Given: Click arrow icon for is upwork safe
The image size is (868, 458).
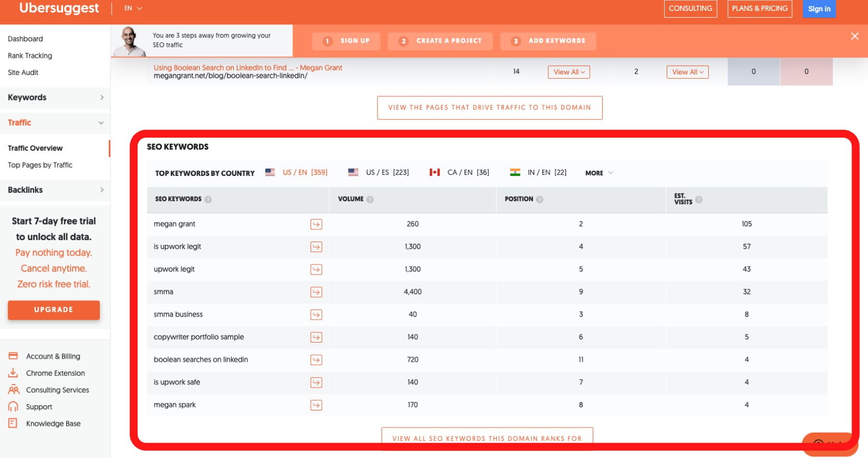Looking at the screenshot, I should [316, 382].
